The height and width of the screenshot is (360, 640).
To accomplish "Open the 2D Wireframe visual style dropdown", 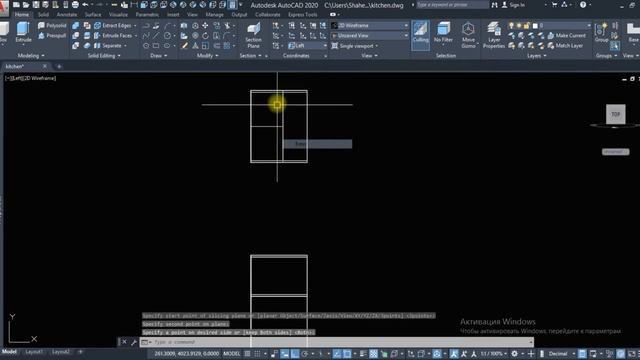I will click(x=369, y=25).
